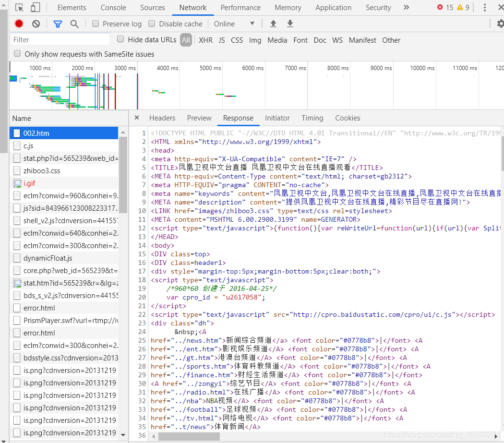Open the Performance tab

[240, 7]
